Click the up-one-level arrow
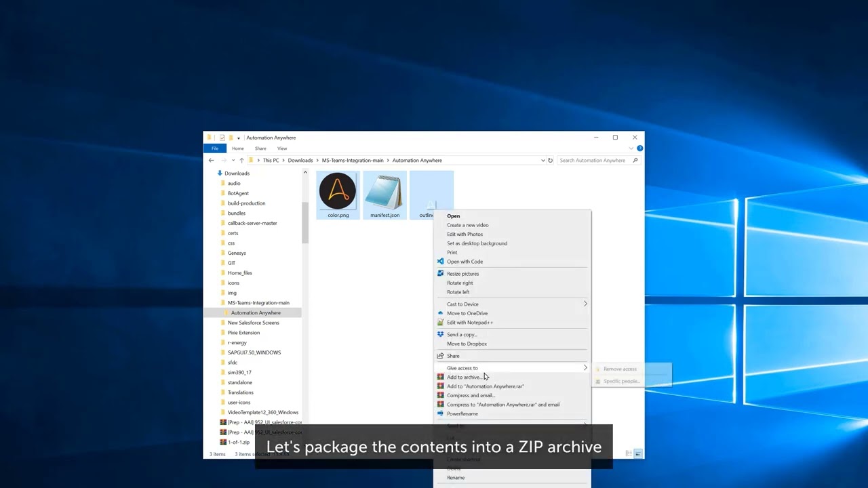This screenshot has width=868, height=488. (x=241, y=161)
